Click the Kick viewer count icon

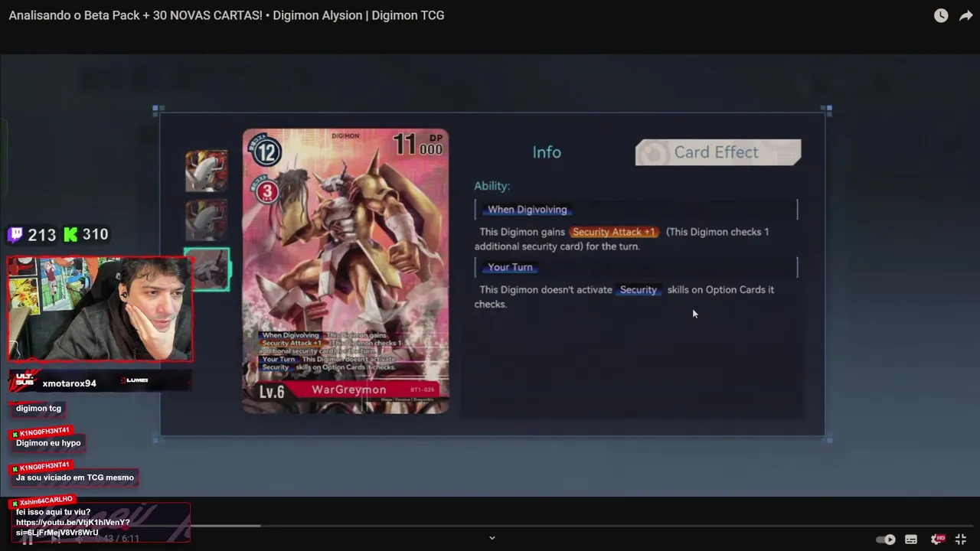pyautogui.click(x=70, y=234)
